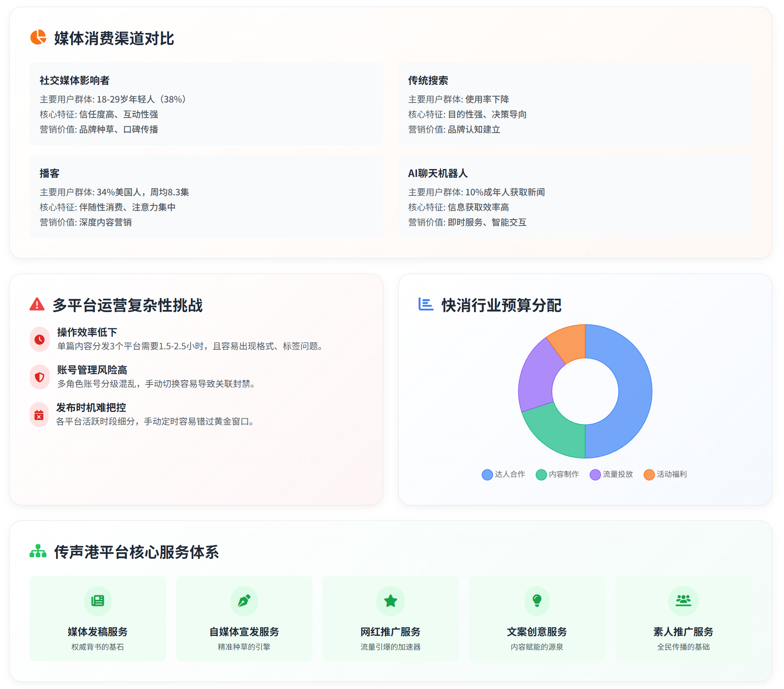Click the lightbulb icon above 文案创意服务

click(x=537, y=601)
